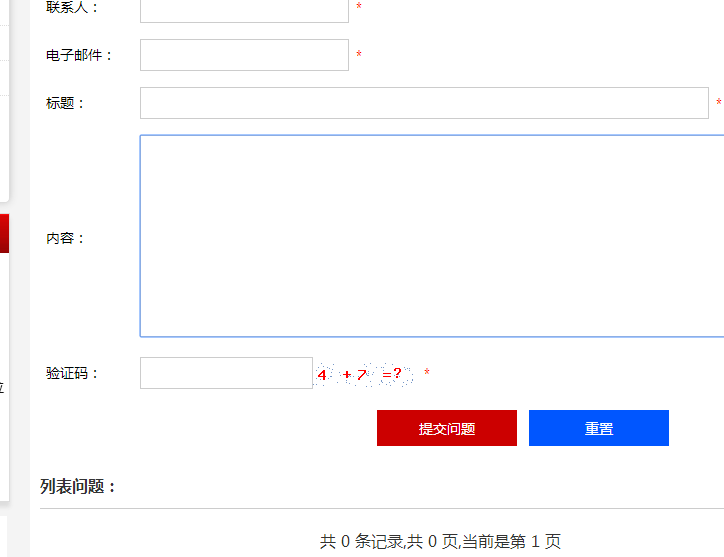Select the 列表问题 section heading

coord(78,487)
